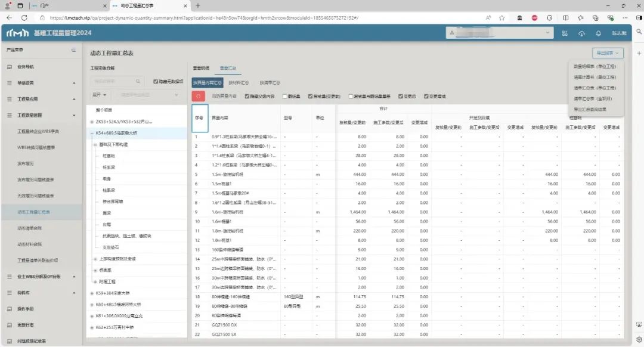Choose 数量明细表（单位工程） export option
The image size is (644, 347).
(x=595, y=66)
